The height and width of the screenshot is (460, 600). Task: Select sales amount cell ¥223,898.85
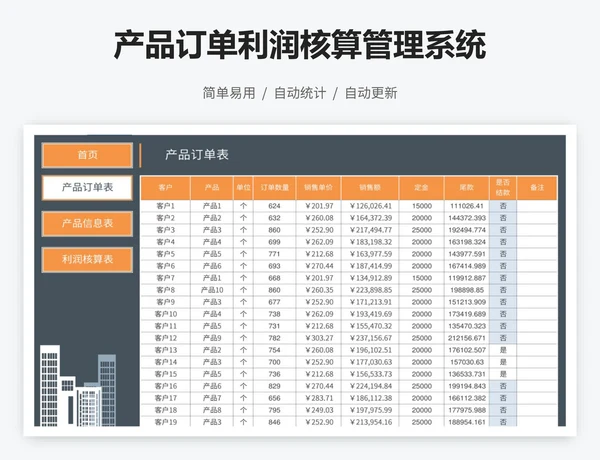[x=370, y=290]
